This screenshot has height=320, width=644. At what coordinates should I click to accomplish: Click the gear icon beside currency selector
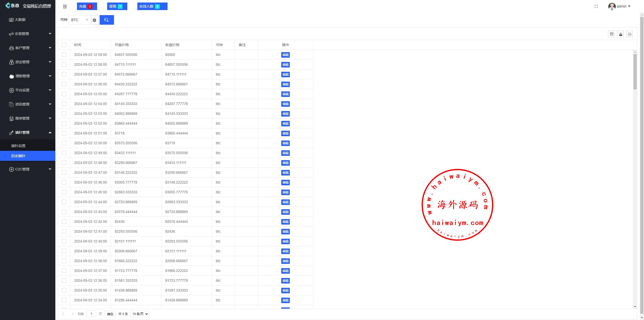click(x=94, y=20)
